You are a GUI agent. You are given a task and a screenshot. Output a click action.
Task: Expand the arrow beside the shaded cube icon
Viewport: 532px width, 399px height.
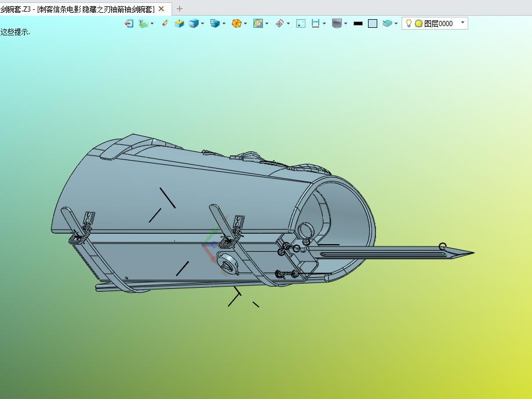pos(202,24)
